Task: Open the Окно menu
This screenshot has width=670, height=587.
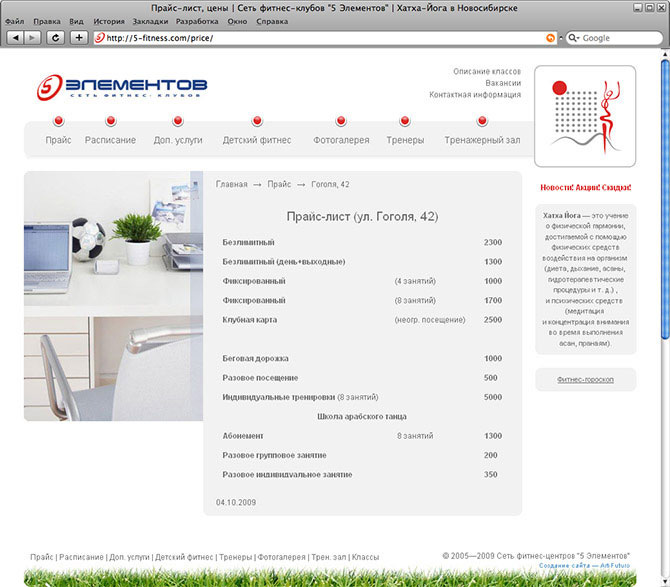Action: point(237,21)
